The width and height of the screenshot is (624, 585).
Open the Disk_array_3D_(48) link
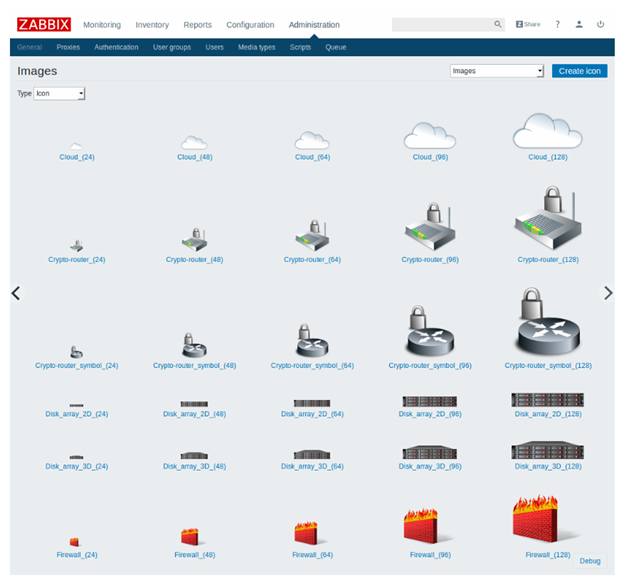[x=194, y=466]
